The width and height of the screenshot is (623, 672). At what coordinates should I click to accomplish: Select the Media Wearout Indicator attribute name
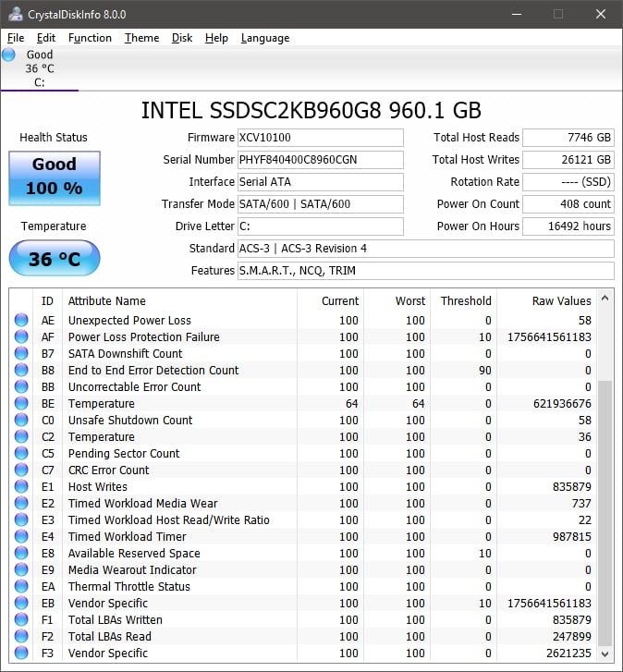click(132, 570)
